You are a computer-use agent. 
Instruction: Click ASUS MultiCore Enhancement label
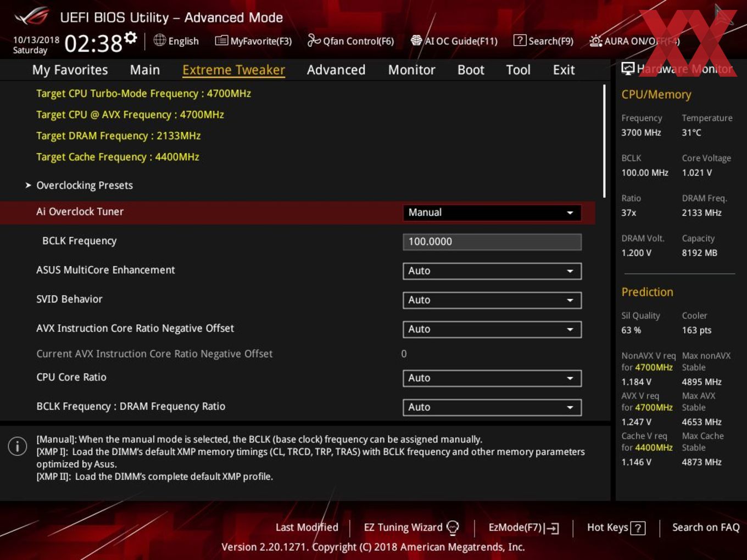click(x=105, y=270)
